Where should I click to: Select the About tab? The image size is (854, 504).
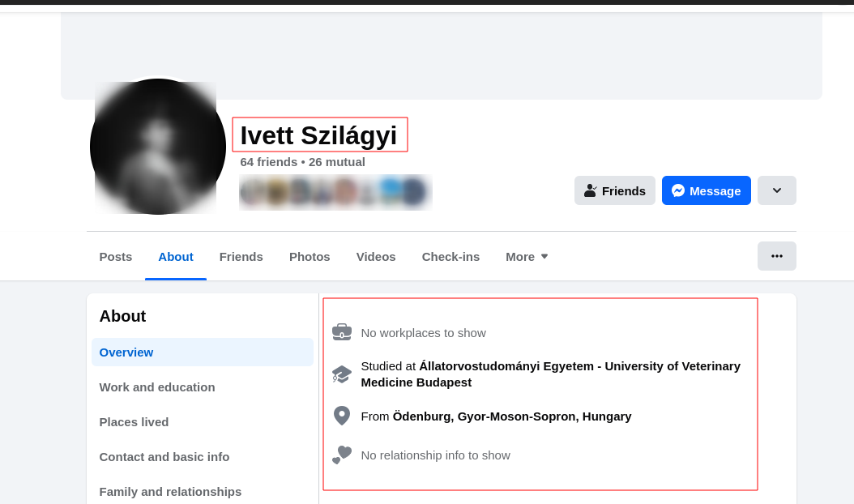point(176,256)
